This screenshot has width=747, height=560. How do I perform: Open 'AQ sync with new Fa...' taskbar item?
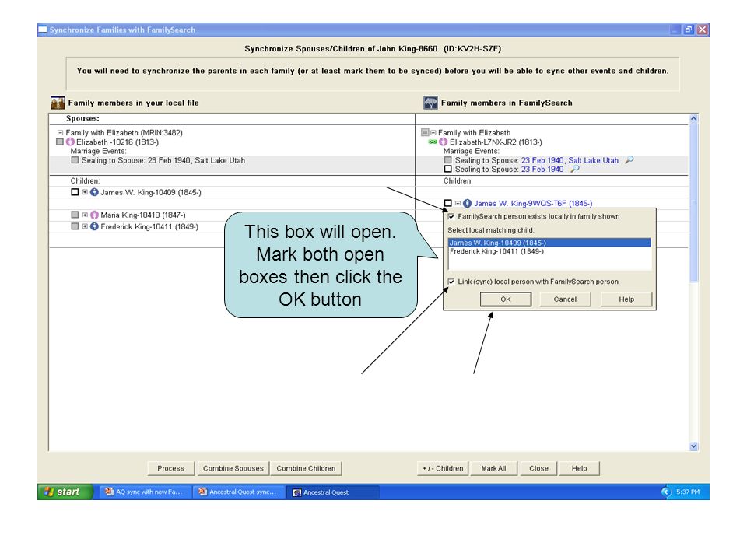point(145,492)
